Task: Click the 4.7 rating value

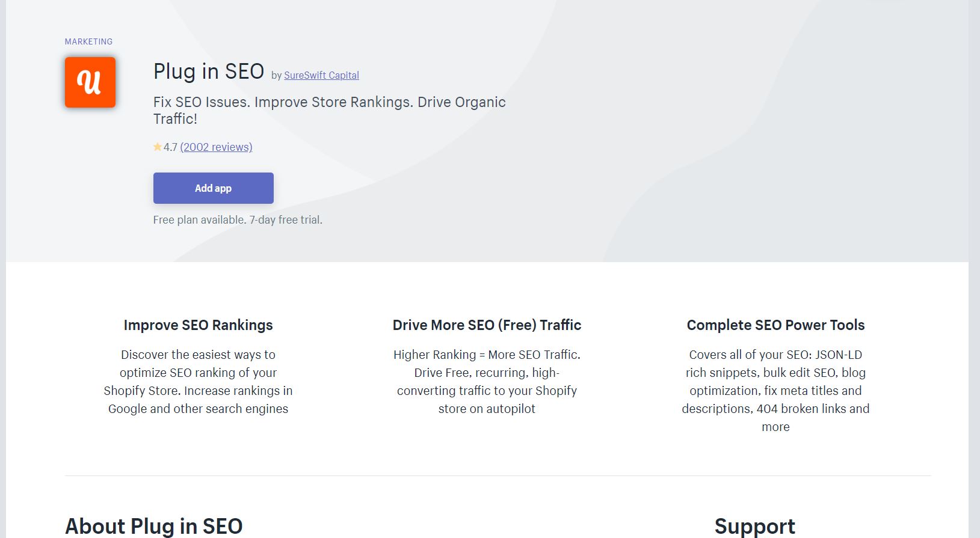Action: [170, 147]
